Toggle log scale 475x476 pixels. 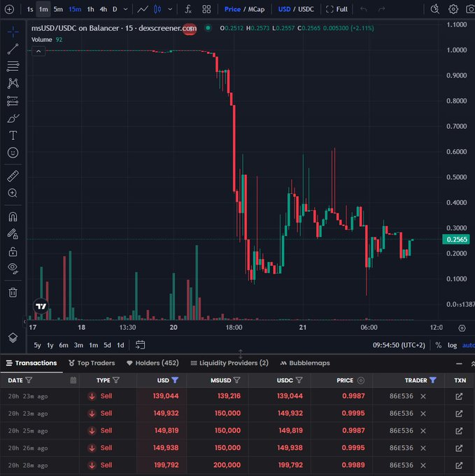(x=452, y=345)
